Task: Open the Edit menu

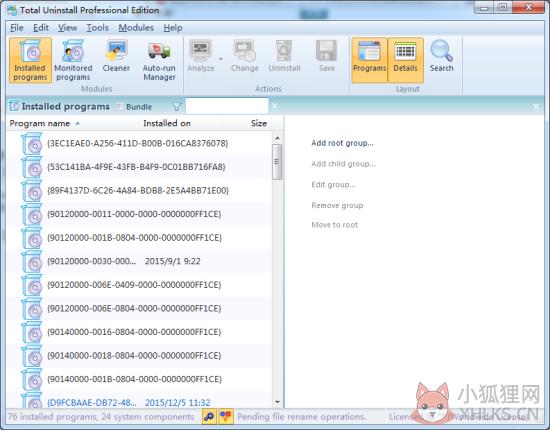Action: (41, 28)
